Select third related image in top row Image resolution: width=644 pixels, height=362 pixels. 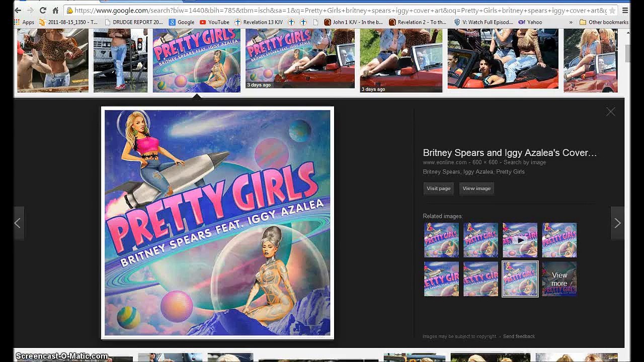[x=520, y=240]
